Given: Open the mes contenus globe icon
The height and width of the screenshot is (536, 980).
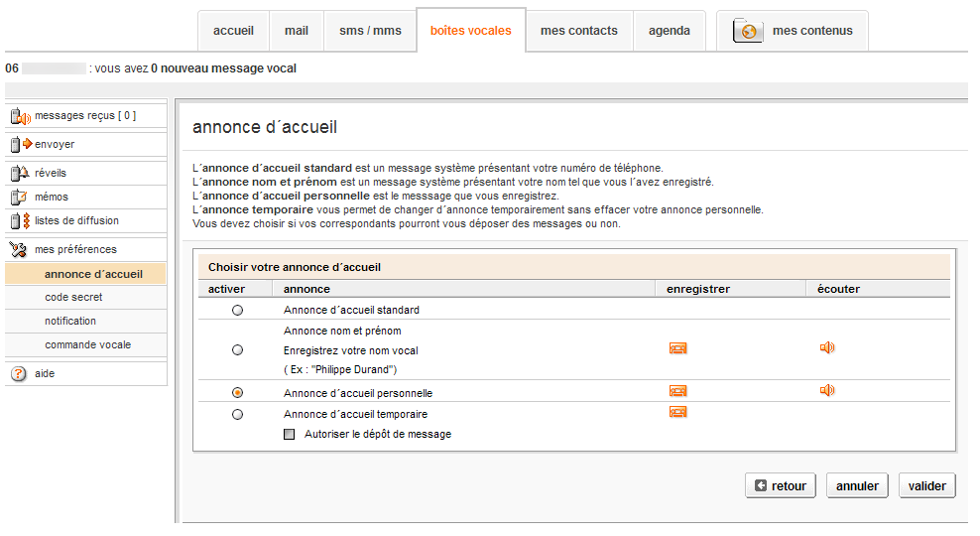Looking at the screenshot, I should (748, 31).
